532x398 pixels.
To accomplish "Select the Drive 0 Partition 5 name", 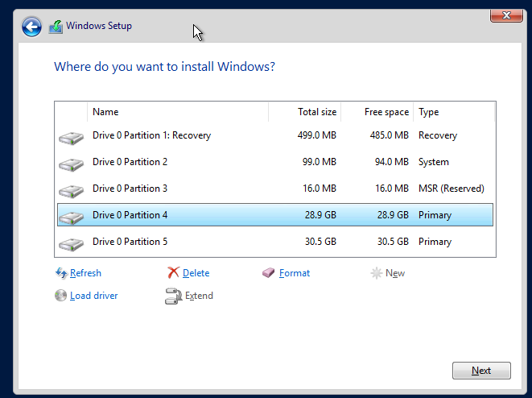I will [x=130, y=241].
